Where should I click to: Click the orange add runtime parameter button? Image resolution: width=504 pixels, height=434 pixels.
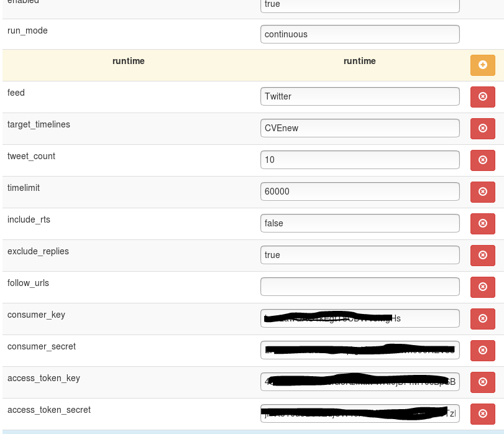(483, 65)
